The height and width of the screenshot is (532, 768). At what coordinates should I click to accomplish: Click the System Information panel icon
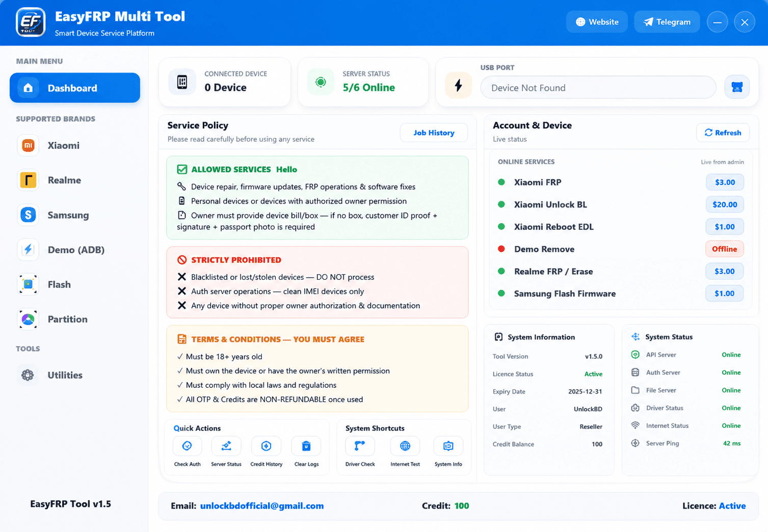click(x=498, y=337)
